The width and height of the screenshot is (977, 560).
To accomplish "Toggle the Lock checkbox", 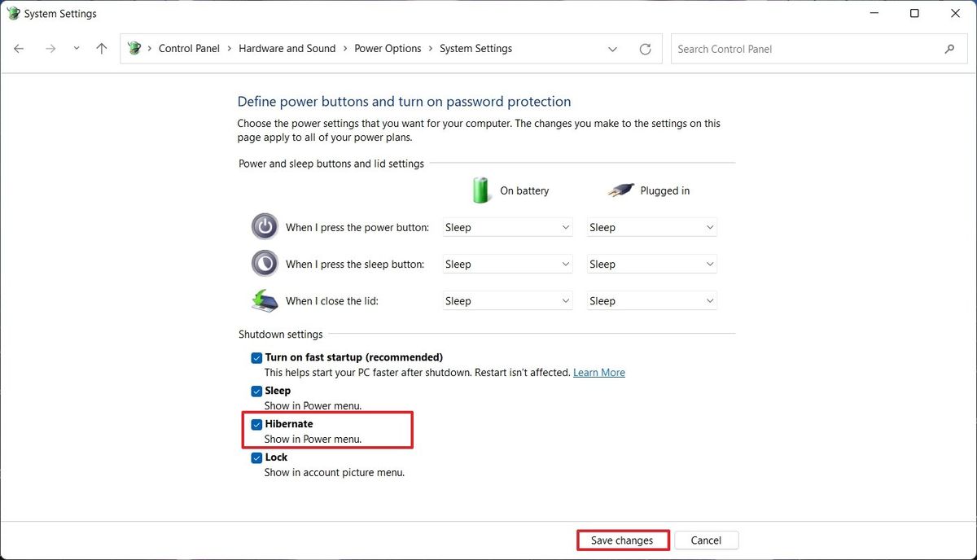I will tap(256, 457).
